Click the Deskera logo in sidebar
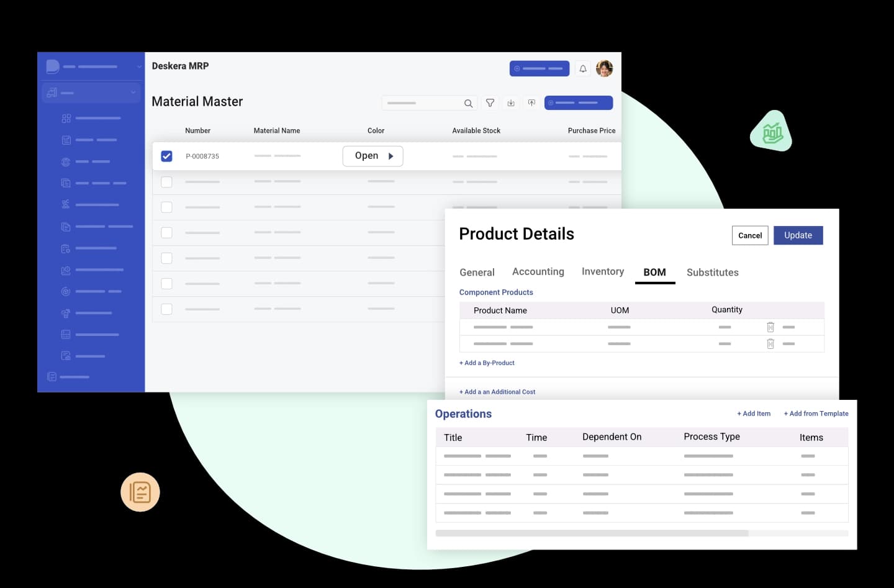The height and width of the screenshot is (588, 894). tap(53, 66)
